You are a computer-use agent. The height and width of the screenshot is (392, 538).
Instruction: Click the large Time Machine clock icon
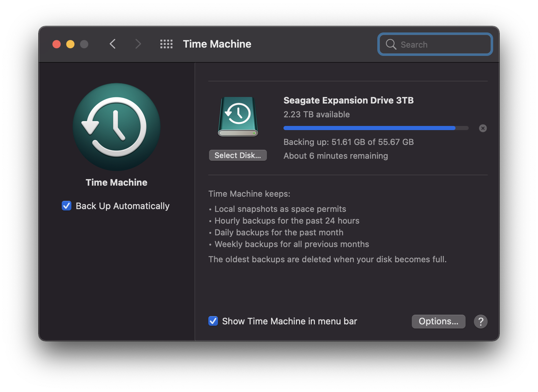pos(117,127)
